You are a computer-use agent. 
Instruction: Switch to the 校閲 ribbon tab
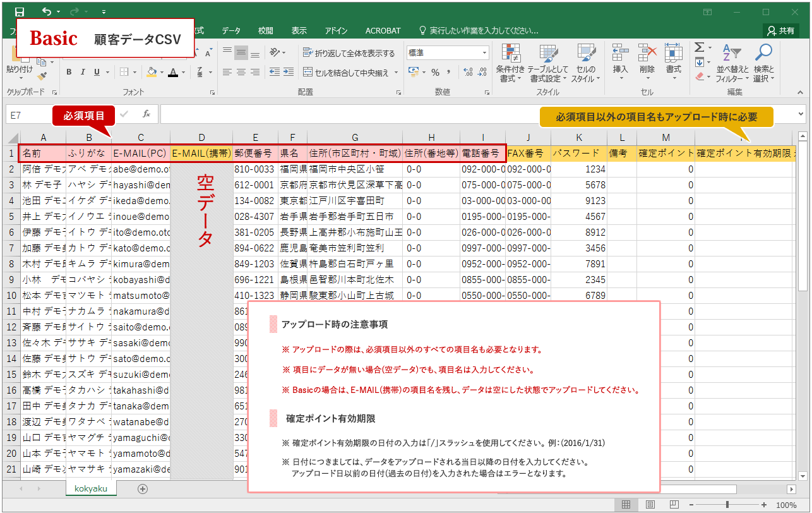click(266, 30)
